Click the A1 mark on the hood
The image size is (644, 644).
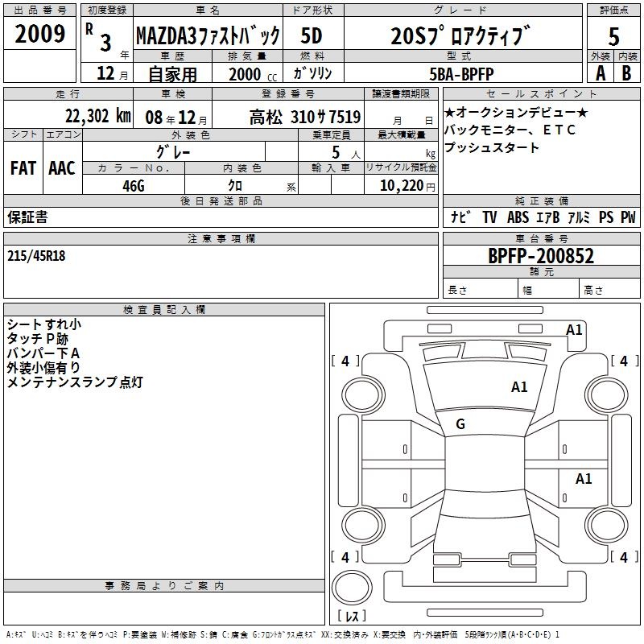[519, 387]
